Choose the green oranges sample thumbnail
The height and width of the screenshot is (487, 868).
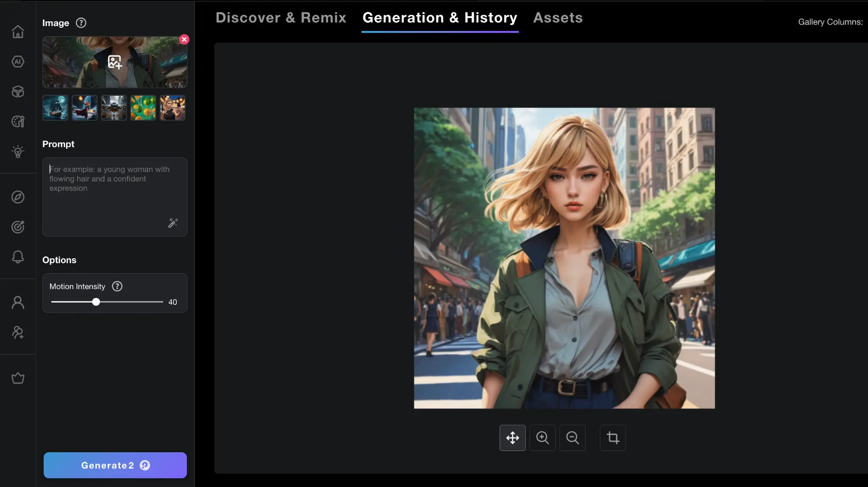pyautogui.click(x=143, y=108)
